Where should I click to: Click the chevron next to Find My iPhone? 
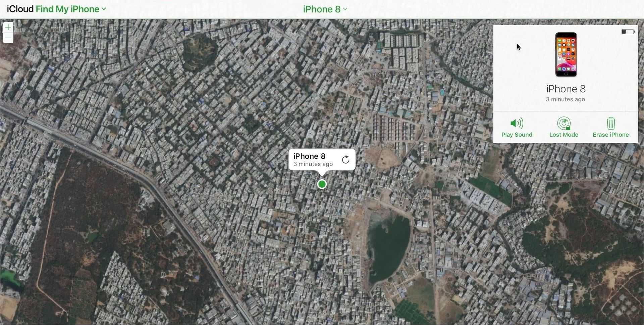(104, 9)
